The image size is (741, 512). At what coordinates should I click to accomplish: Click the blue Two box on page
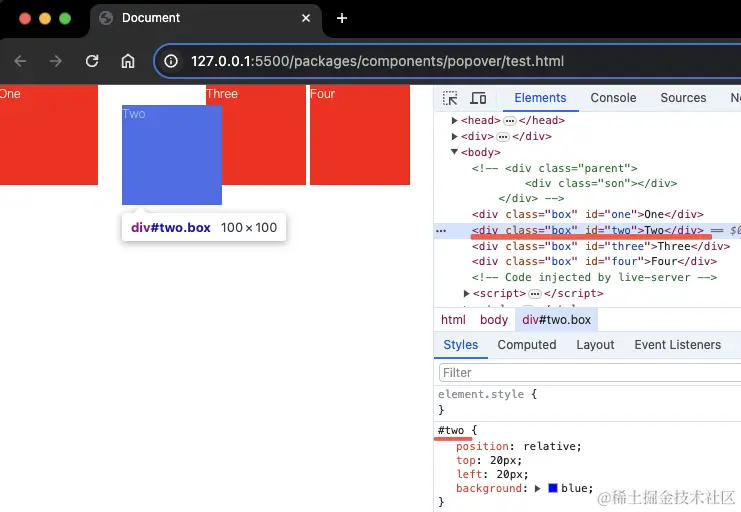point(172,155)
